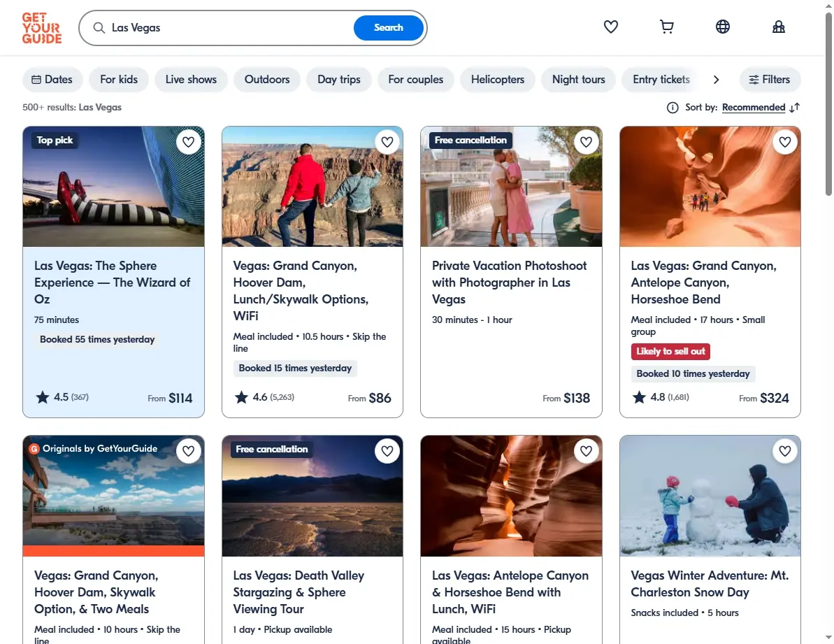Image resolution: width=834 pixels, height=644 pixels.
Task: Click the page vertical scrollbar thumb
Action: pos(828,103)
